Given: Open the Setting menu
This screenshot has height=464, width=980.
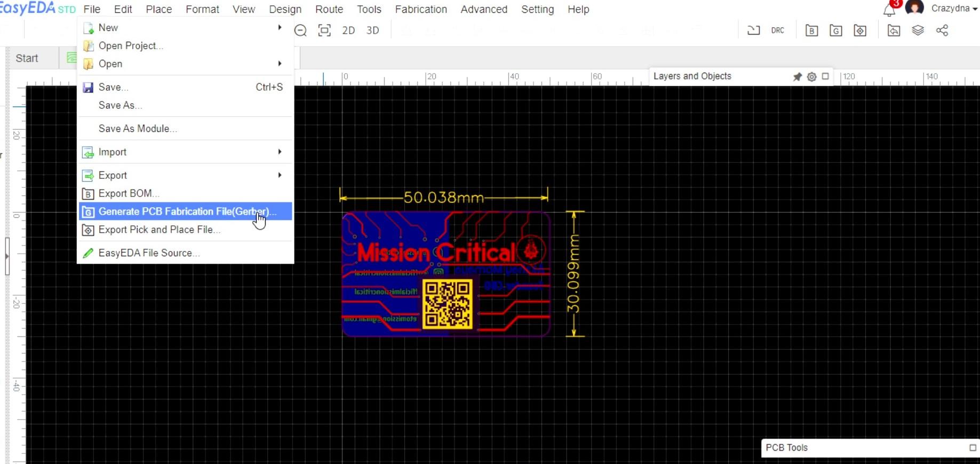Looking at the screenshot, I should 538,9.
